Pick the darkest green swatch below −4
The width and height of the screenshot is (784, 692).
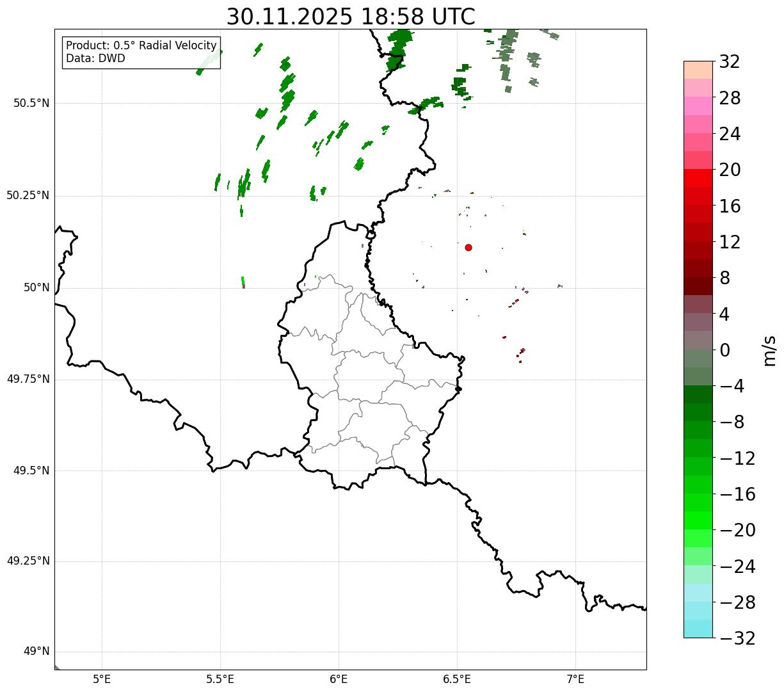point(698,394)
